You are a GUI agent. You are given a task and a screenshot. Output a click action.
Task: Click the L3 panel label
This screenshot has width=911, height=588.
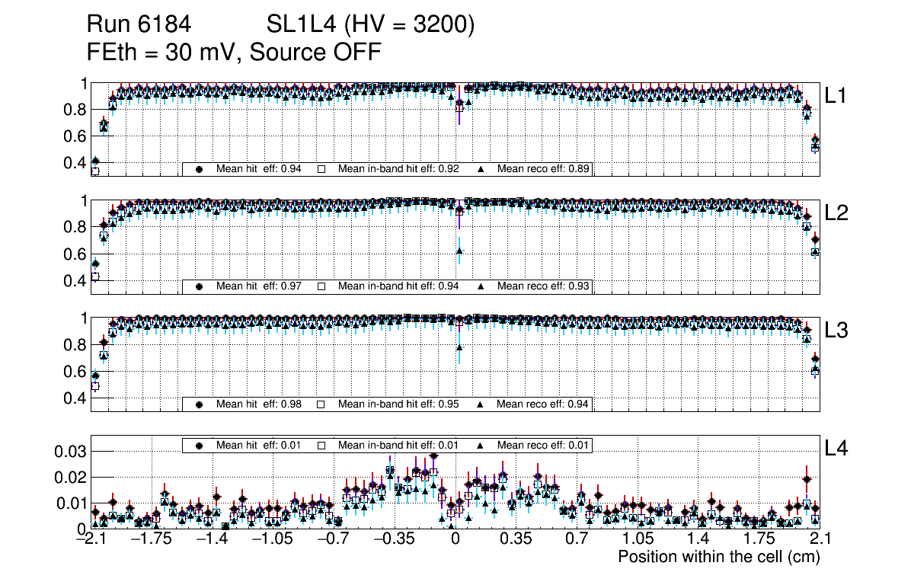click(x=836, y=331)
